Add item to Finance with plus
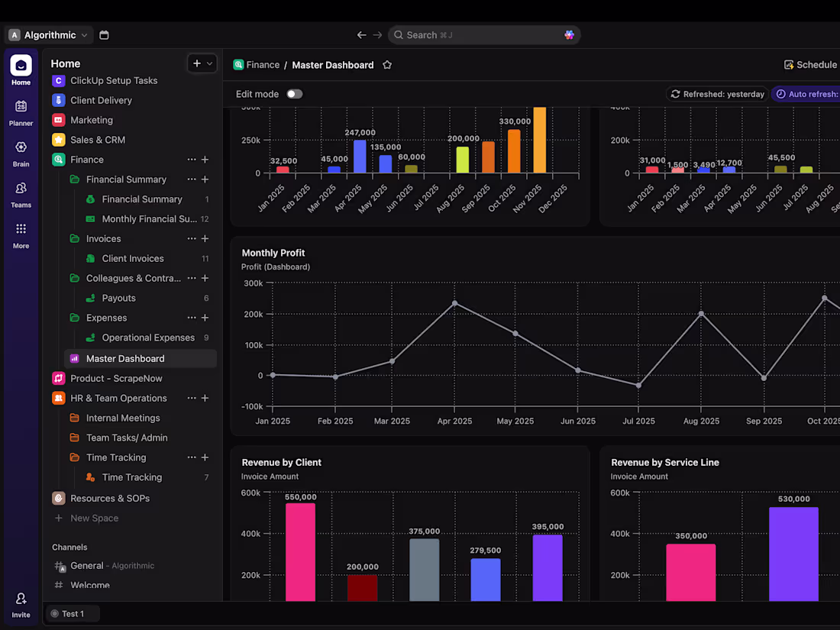Viewport: 840px width, 630px height. [205, 160]
